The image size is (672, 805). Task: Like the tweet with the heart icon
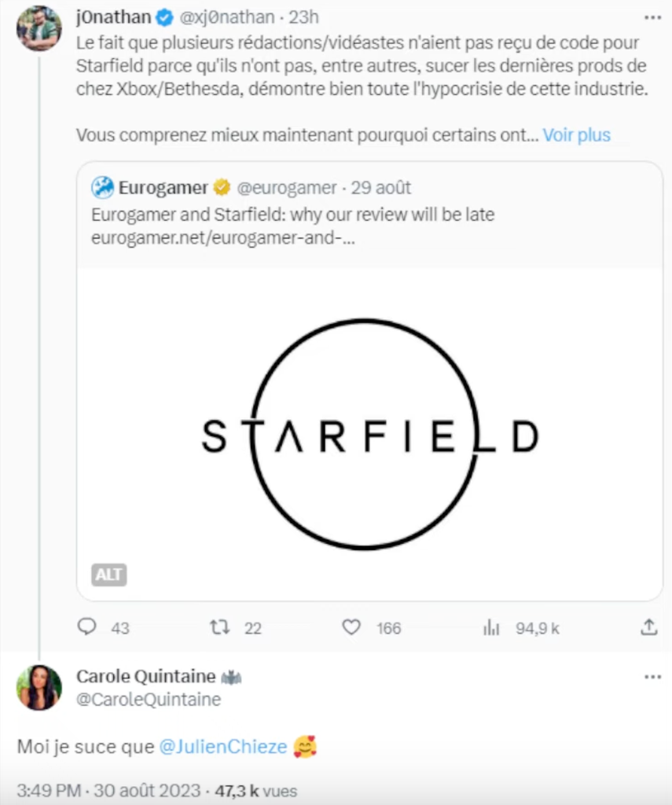click(x=351, y=627)
